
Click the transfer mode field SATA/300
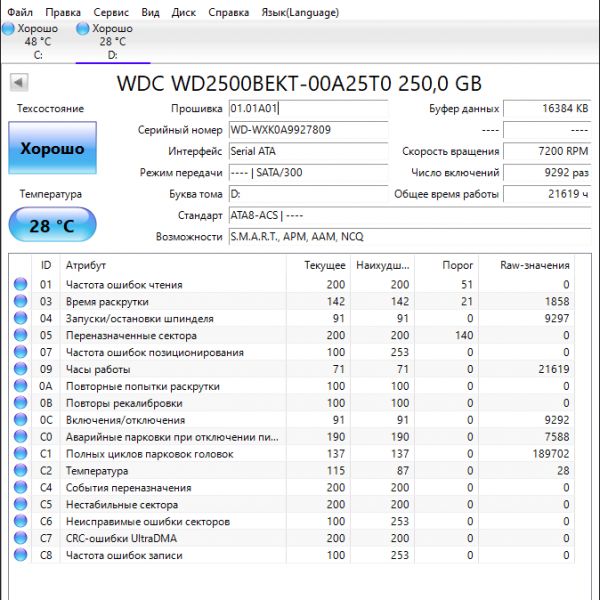coord(308,173)
